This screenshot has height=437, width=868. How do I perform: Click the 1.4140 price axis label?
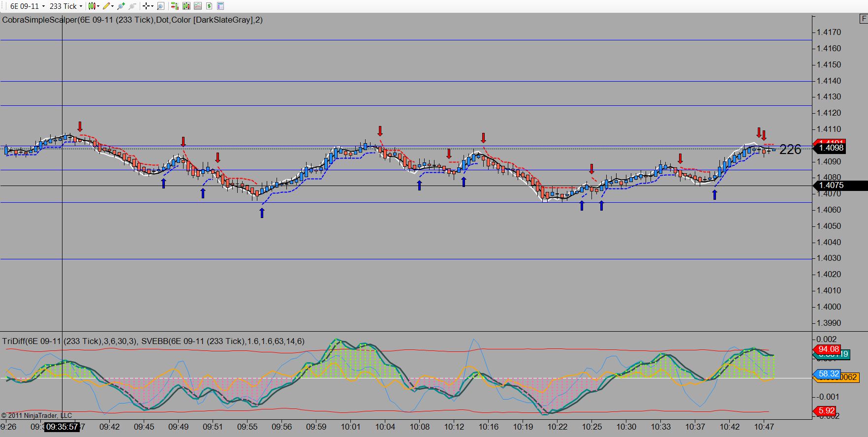829,81
